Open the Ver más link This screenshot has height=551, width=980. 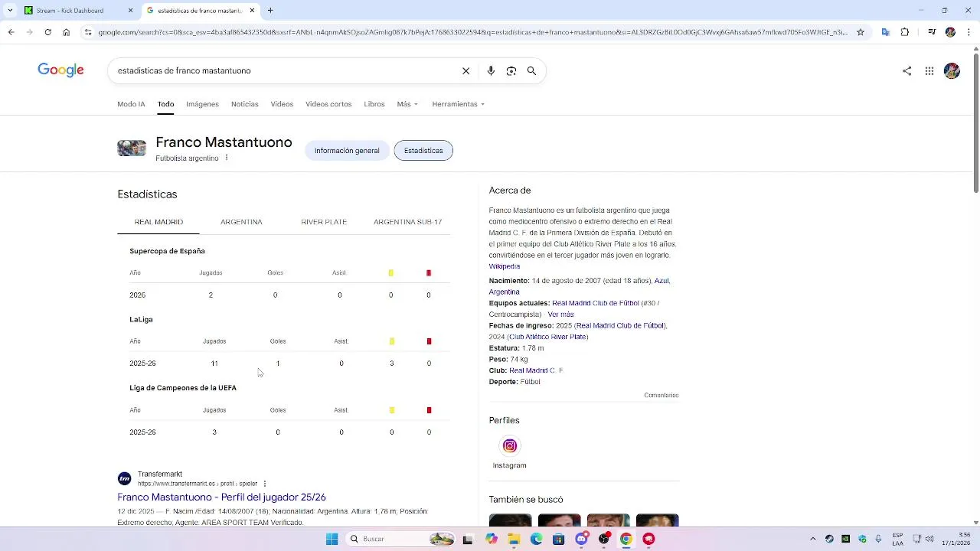560,315
